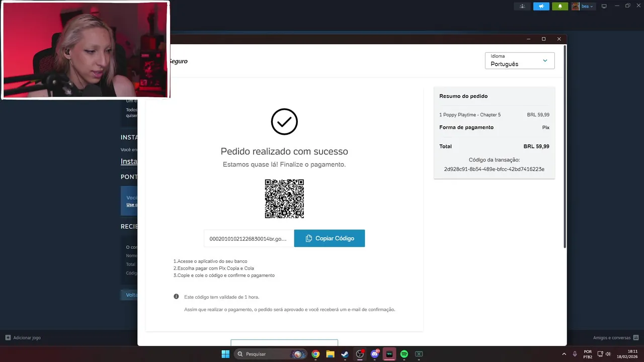This screenshot has height=362, width=644.
Task: Click the Pesquisar taskbar search box
Action: [x=270, y=354]
